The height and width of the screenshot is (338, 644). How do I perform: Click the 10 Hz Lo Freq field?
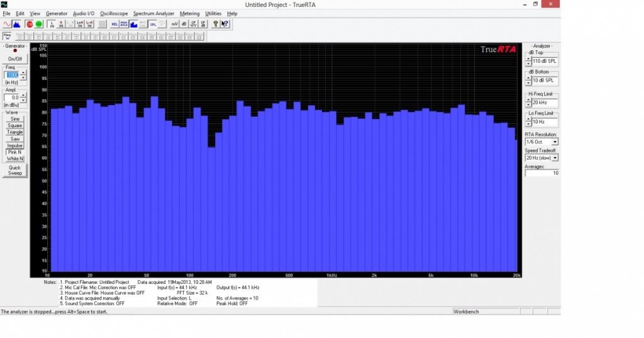[545, 122]
